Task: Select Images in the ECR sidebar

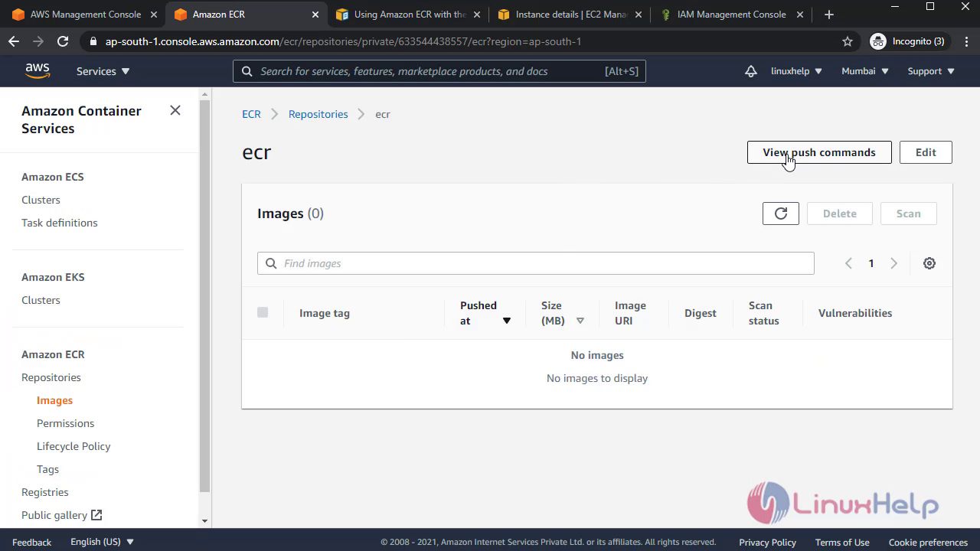Action: 54,400
